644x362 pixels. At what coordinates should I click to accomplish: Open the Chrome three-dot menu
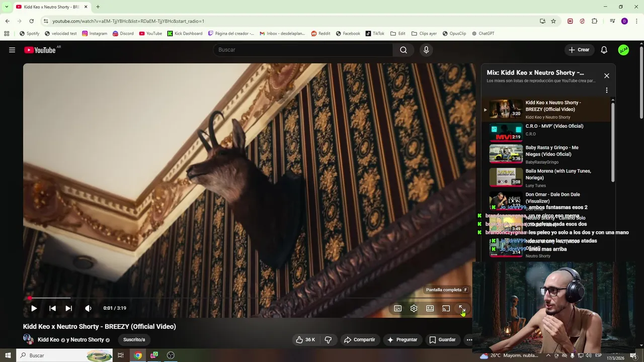(636, 21)
